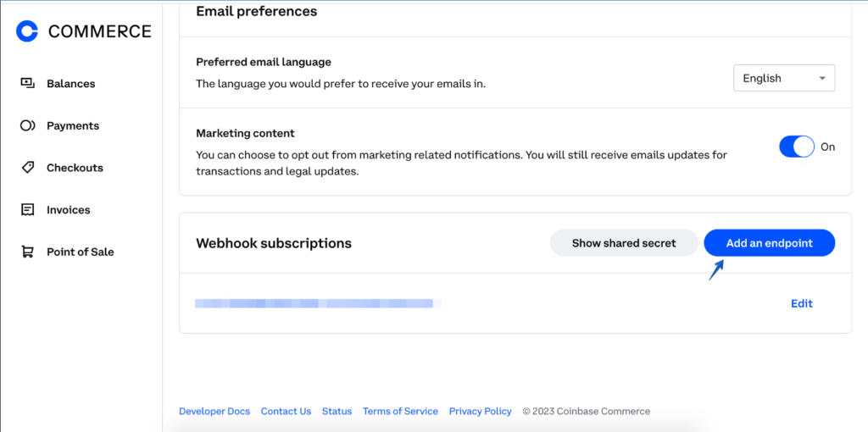Viewport: 868px width, 432px height.
Task: Disable the Marketing content toggle
Action: 796,147
